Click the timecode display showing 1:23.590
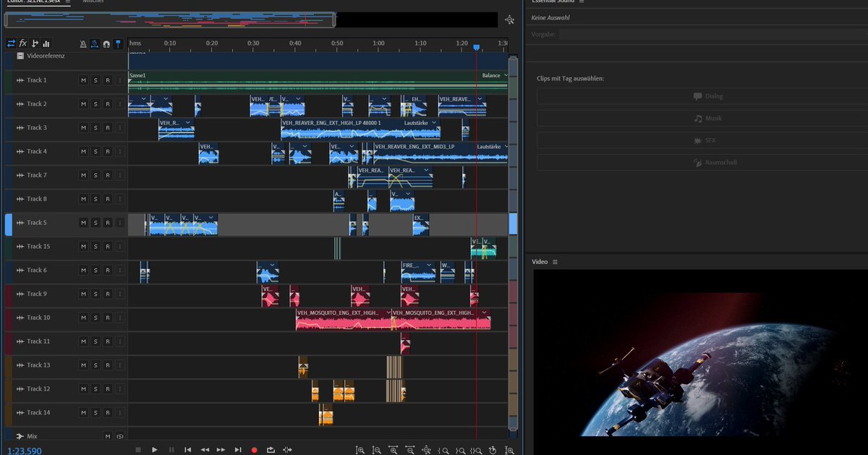 23,449
